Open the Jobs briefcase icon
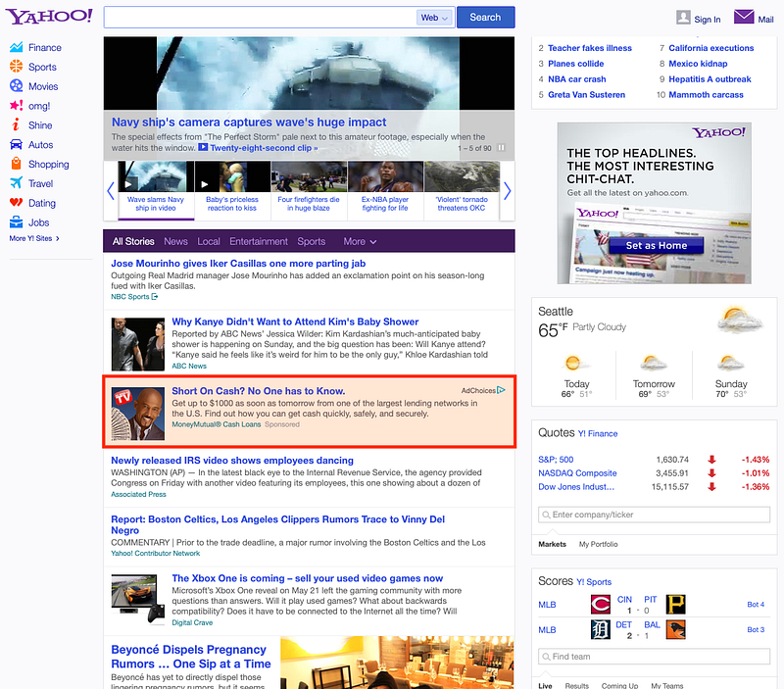The width and height of the screenshot is (784, 689). [x=16, y=222]
